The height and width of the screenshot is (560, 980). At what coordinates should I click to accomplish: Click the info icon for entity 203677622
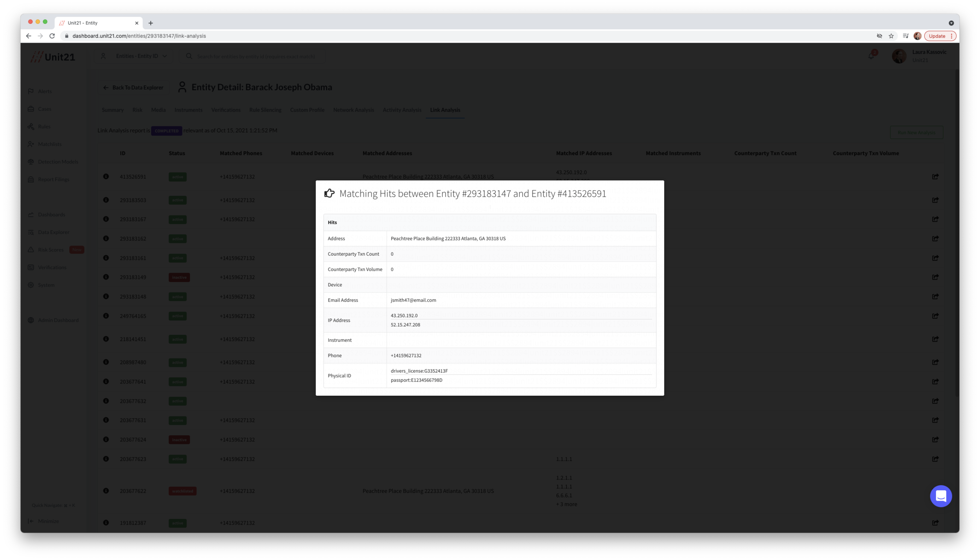[x=106, y=491]
